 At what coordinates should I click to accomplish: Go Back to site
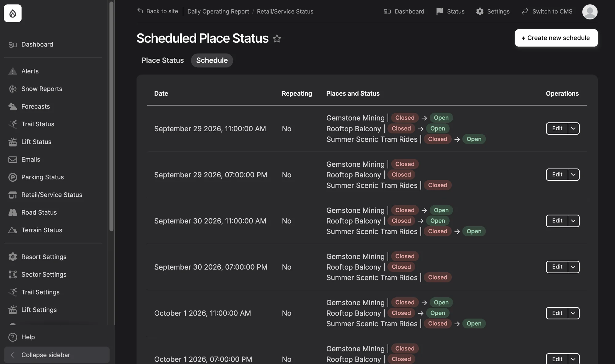pos(157,11)
